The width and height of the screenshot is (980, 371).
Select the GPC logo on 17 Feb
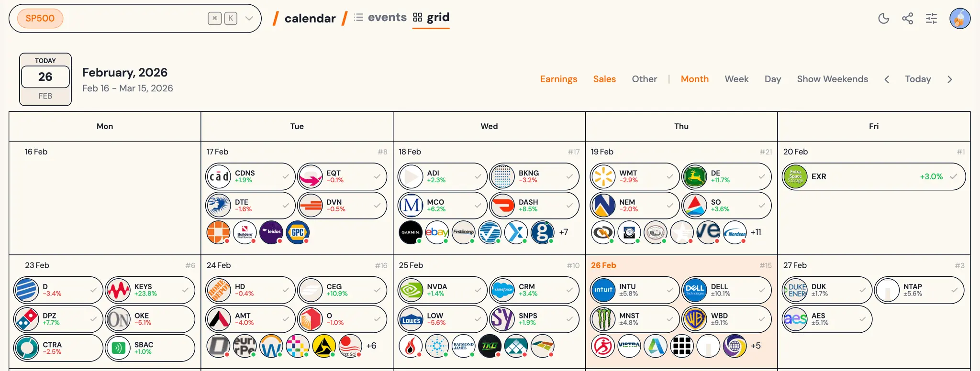click(298, 232)
